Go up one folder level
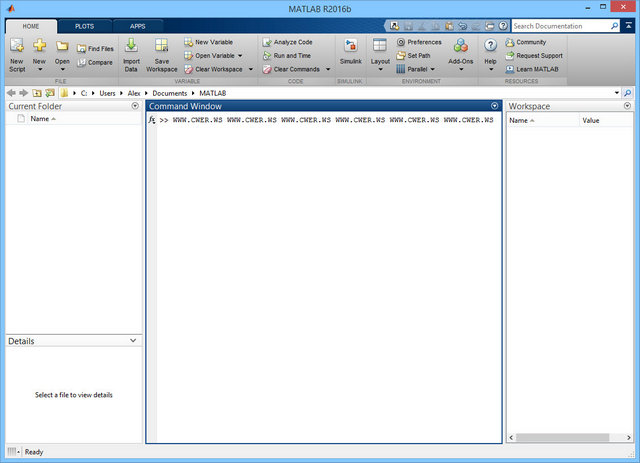The image size is (640, 463). (x=36, y=92)
